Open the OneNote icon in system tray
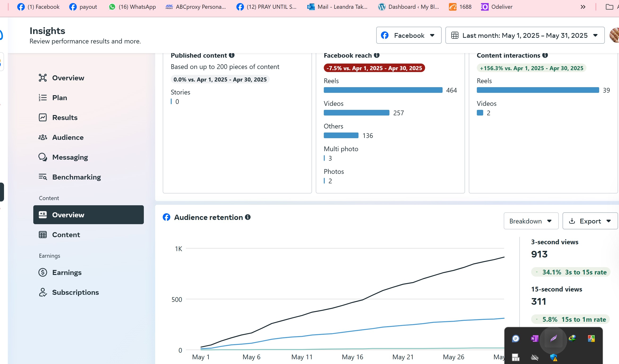The image size is (619, 364). click(x=534, y=338)
